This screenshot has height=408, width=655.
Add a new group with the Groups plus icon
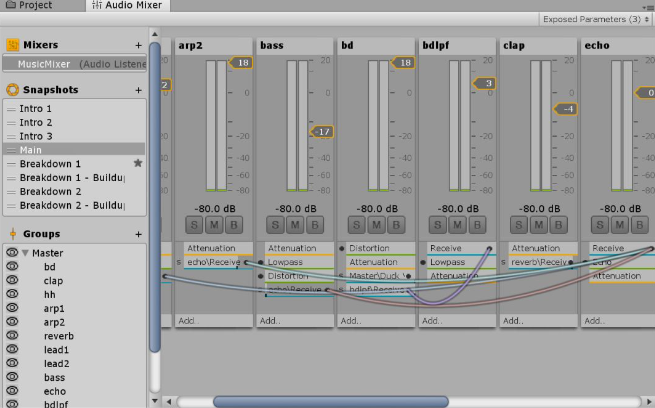[139, 234]
